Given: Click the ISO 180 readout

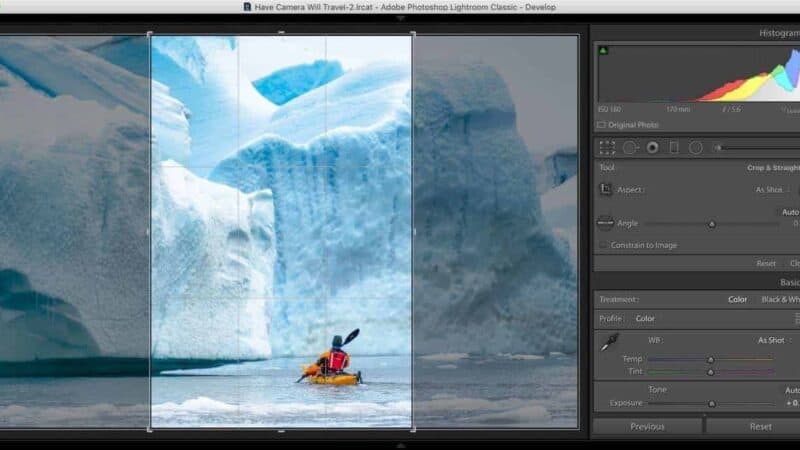Looking at the screenshot, I should 609,109.
